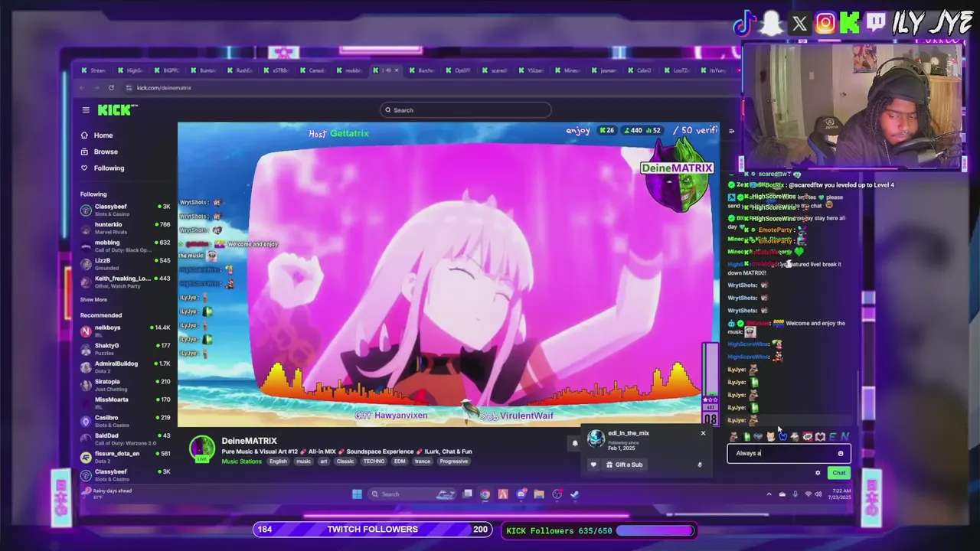Open fissure_dota_en recommended channel
Viewport: 980px width, 551px height.
click(x=125, y=455)
